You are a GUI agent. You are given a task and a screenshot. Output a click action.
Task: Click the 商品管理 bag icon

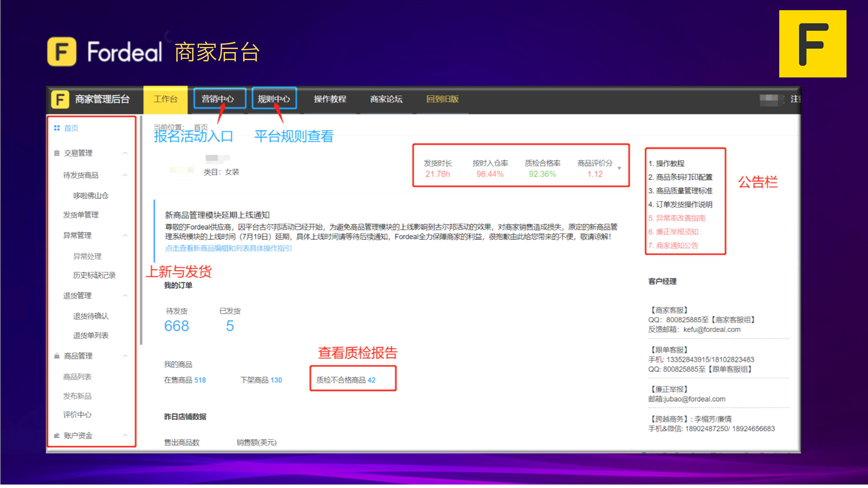click(57, 356)
